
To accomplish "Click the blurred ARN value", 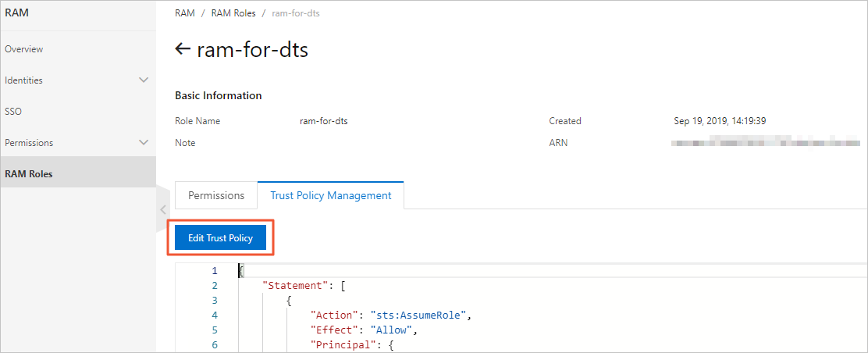I will click(766, 143).
